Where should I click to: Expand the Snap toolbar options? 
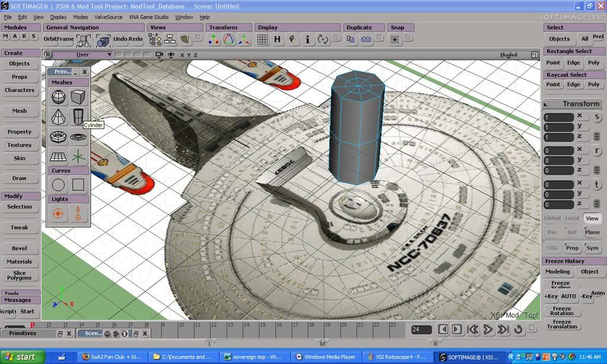(408, 37)
